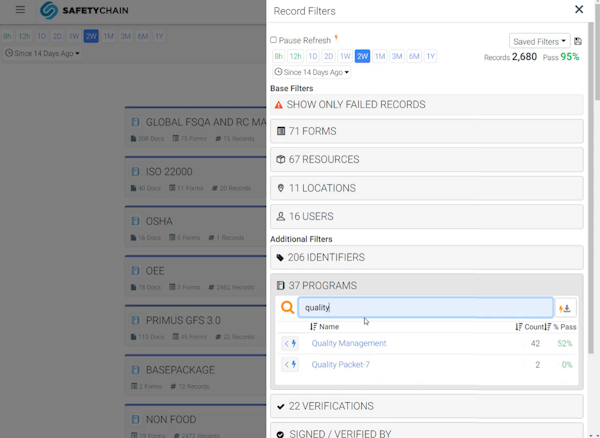
Task: Open the Global FSQA and RC program card
Action: coord(196,128)
